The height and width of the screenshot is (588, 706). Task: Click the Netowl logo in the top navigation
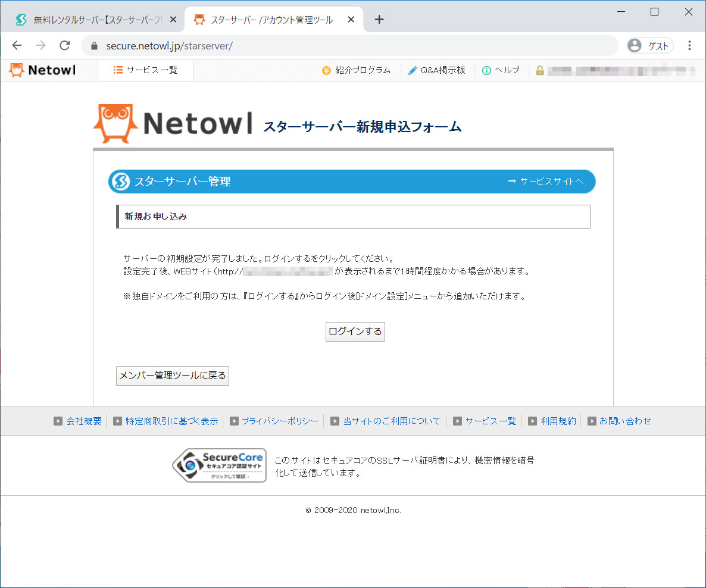(x=43, y=70)
